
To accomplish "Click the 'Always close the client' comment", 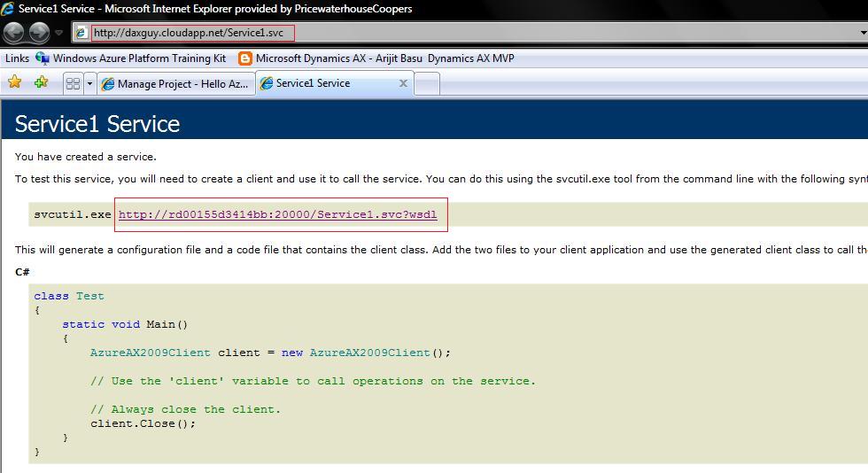I will (185, 409).
